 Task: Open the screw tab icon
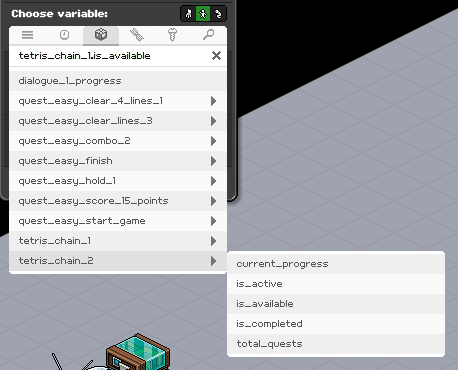pos(172,35)
